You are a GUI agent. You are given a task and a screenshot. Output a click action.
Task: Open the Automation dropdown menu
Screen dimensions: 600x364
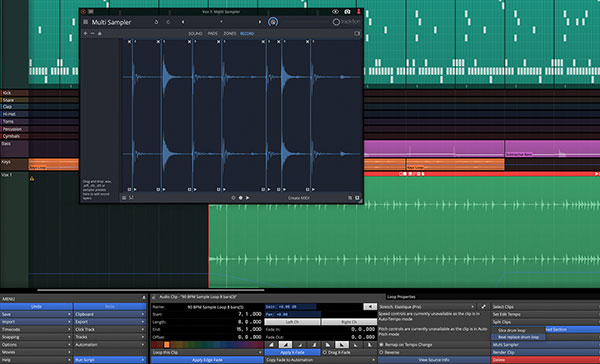pyautogui.click(x=110, y=344)
